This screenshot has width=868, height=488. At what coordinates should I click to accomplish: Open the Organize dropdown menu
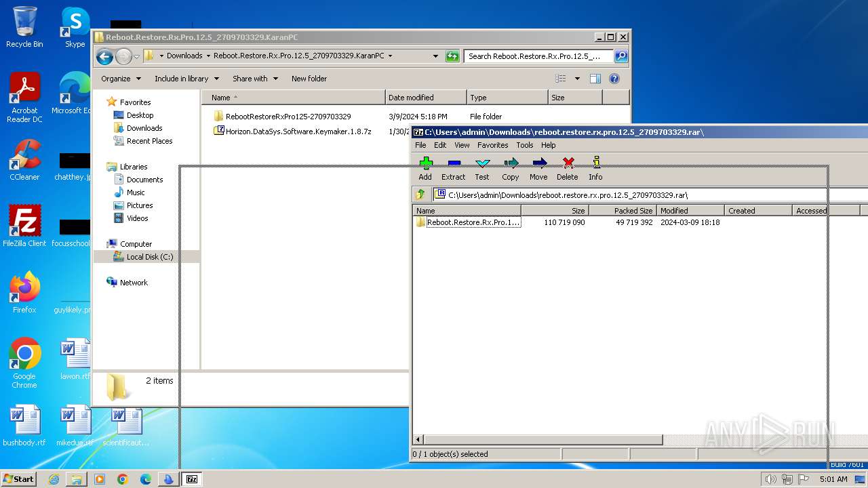point(121,79)
